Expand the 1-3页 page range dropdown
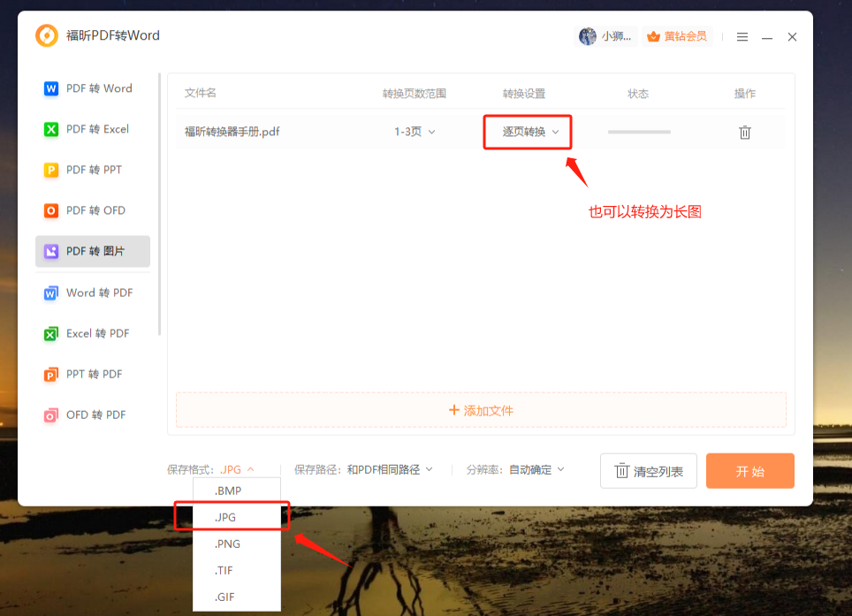This screenshot has width=852, height=616. 413,130
